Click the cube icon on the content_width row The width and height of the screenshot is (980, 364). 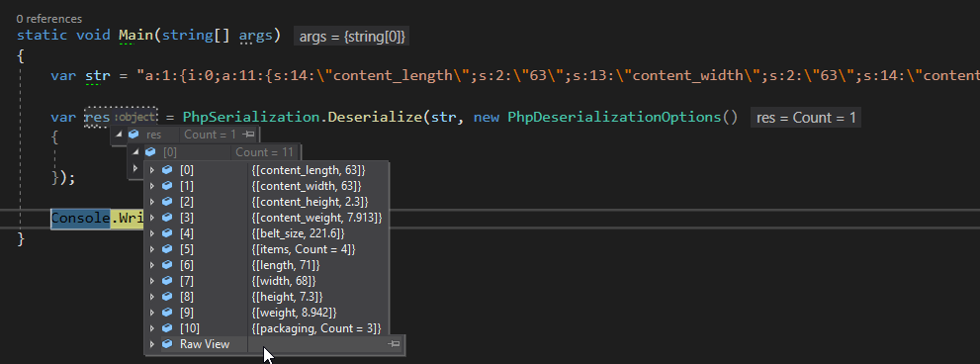(167, 186)
